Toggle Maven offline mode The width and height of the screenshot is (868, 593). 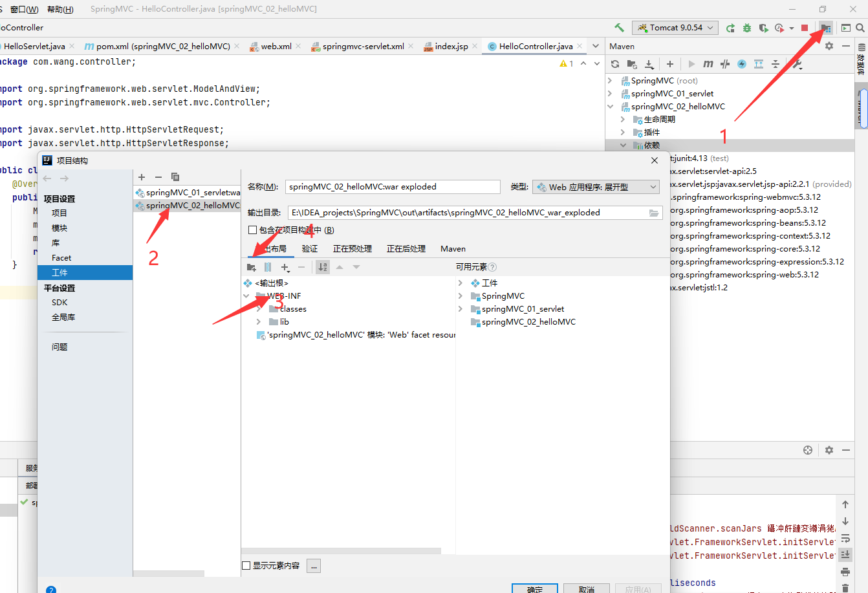click(725, 64)
